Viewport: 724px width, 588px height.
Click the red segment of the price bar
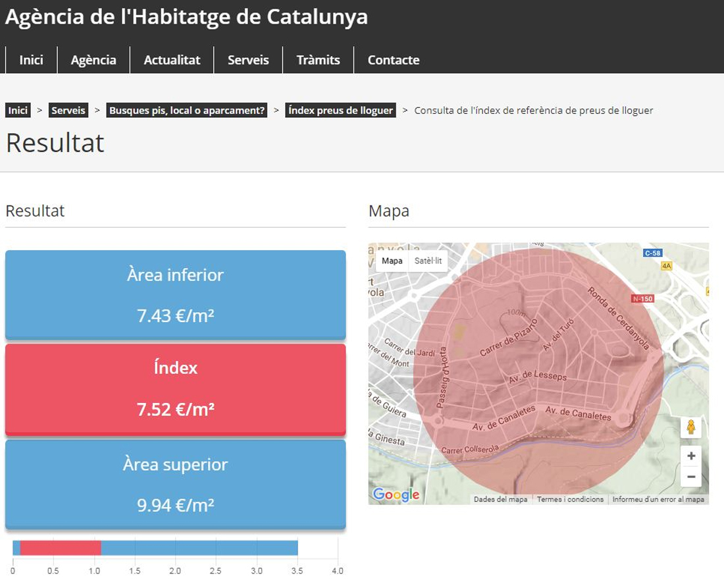click(61, 548)
